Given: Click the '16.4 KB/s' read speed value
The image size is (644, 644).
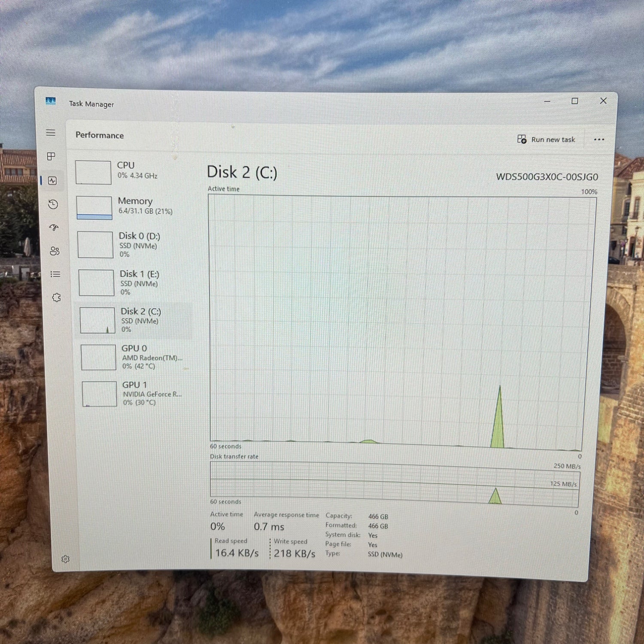Looking at the screenshot, I should [x=237, y=553].
